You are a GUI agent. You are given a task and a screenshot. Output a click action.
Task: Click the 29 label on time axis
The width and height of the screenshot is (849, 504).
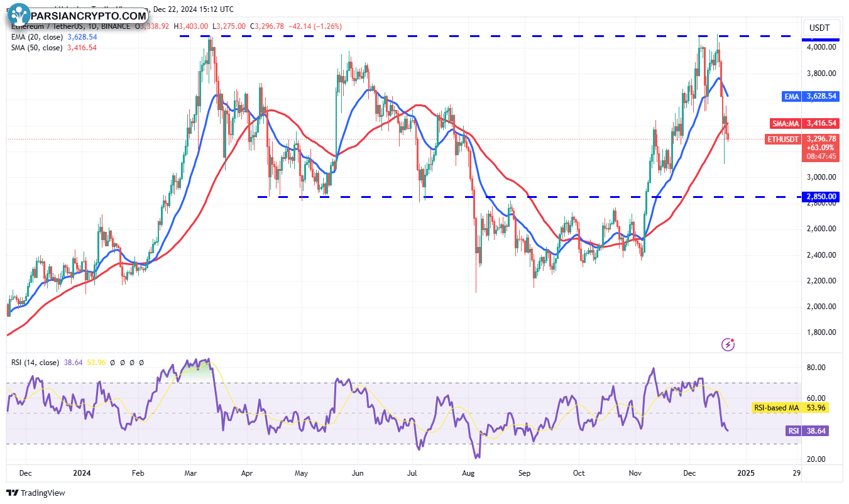tap(797, 472)
